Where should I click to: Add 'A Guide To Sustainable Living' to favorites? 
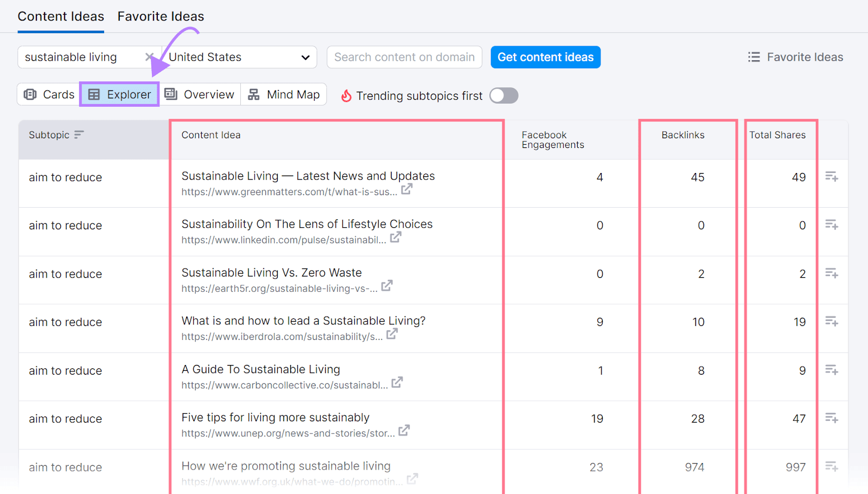832,370
